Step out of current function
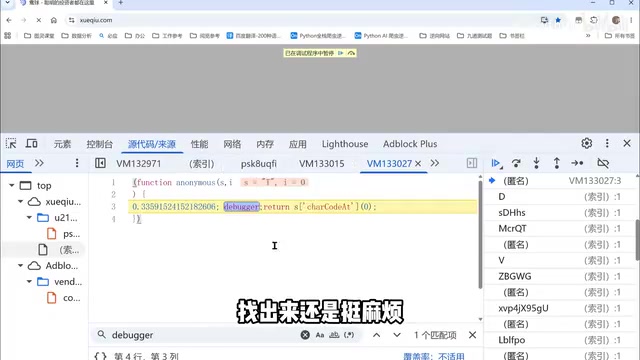The width and height of the screenshot is (640, 360). click(556, 163)
